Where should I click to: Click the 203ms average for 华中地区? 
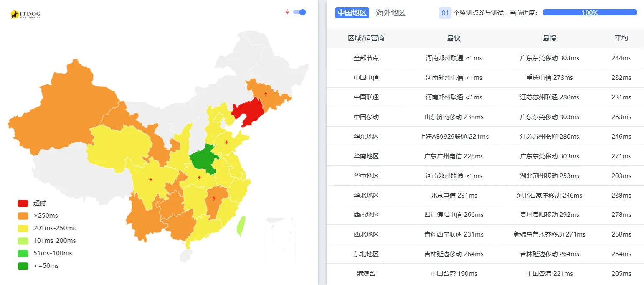[621, 176]
